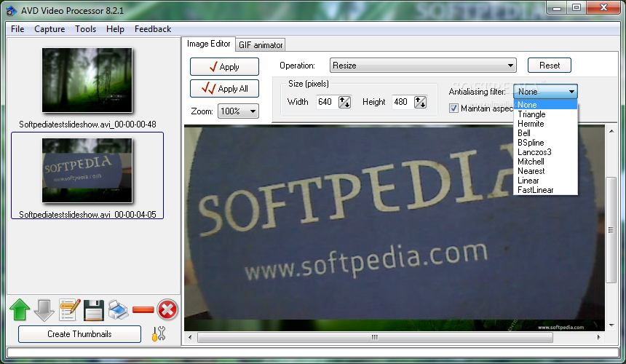
Task: Click the Height spinner arrows
Action: (420, 102)
